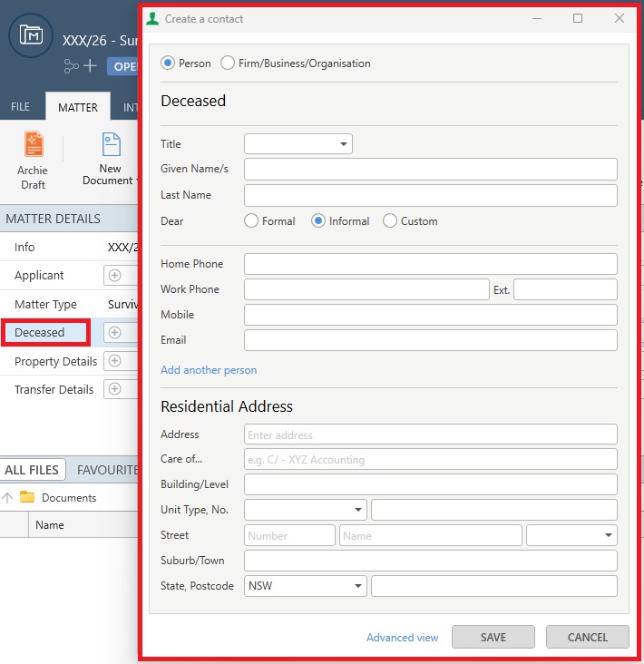Click Add another person link
The height and width of the screenshot is (664, 644).
pyautogui.click(x=209, y=370)
